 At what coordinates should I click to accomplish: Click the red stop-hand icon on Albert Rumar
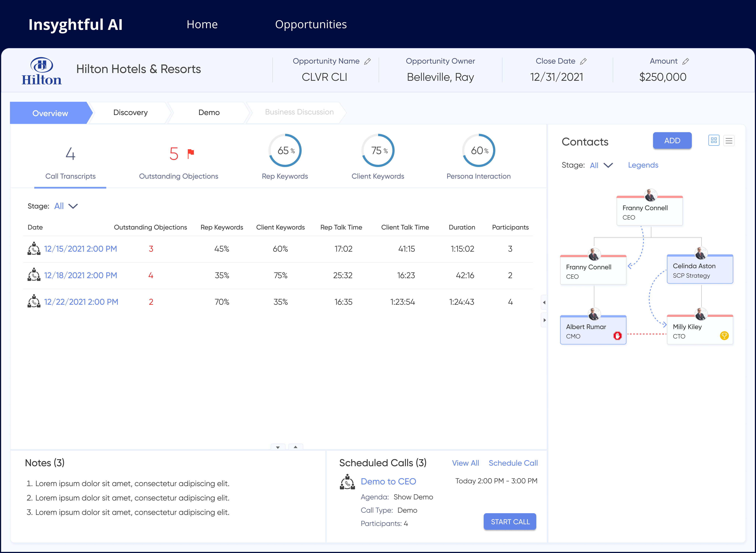click(x=617, y=336)
